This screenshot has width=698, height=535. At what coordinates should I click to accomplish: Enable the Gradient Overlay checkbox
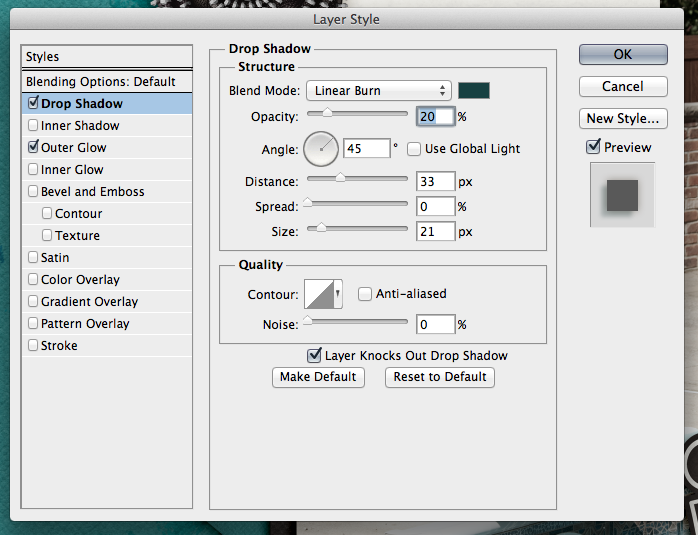pos(33,301)
